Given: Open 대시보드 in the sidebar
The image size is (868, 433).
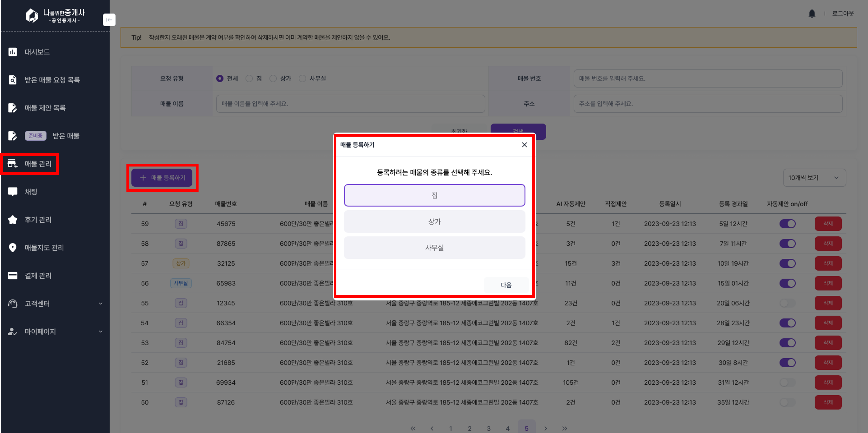Looking at the screenshot, I should coord(37,52).
